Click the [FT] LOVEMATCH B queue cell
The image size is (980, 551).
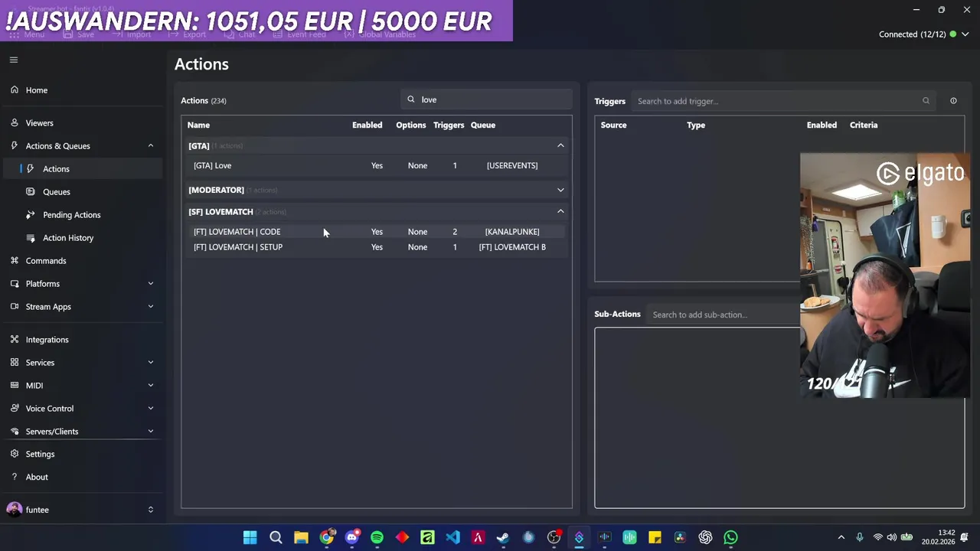point(512,247)
